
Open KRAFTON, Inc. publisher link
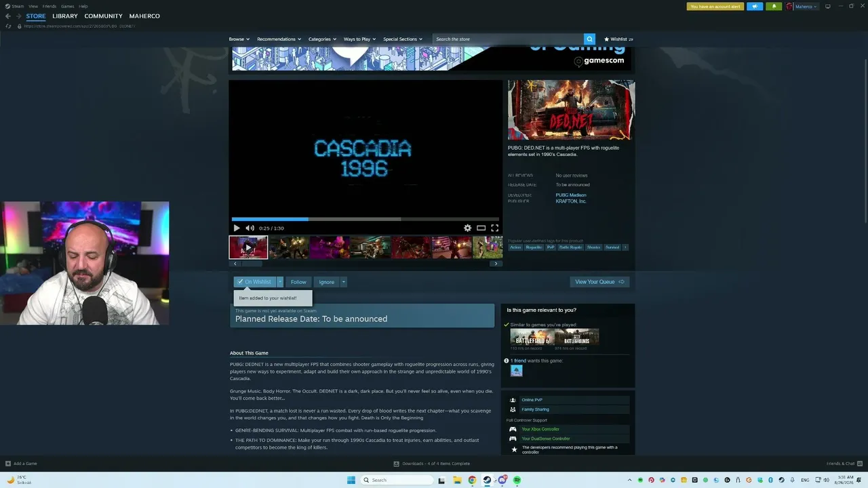tap(571, 201)
